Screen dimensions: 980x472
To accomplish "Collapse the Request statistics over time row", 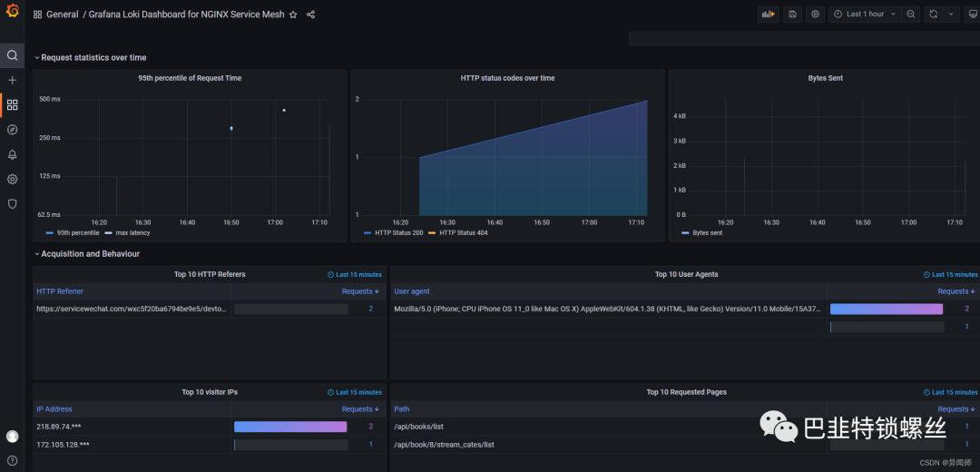I will coord(93,58).
